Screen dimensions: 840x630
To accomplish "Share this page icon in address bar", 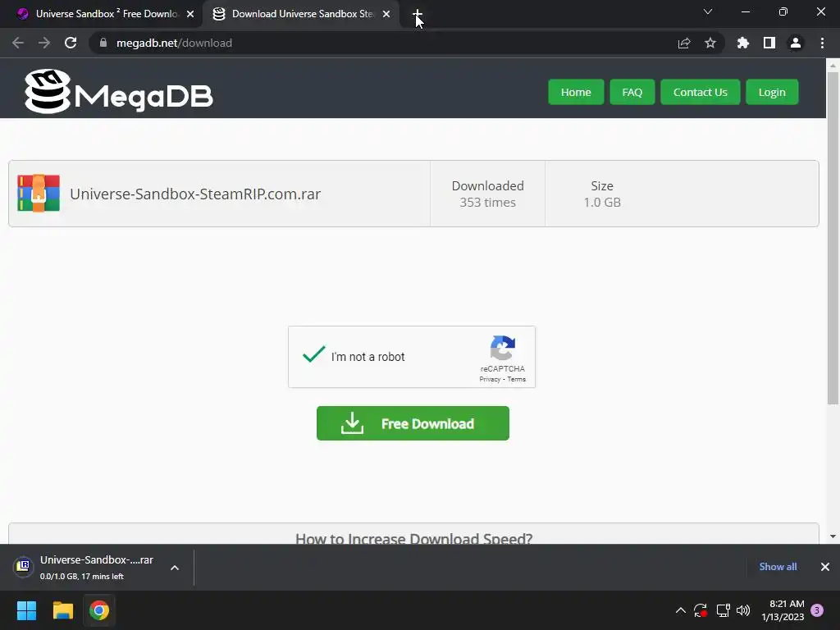I will (x=684, y=43).
